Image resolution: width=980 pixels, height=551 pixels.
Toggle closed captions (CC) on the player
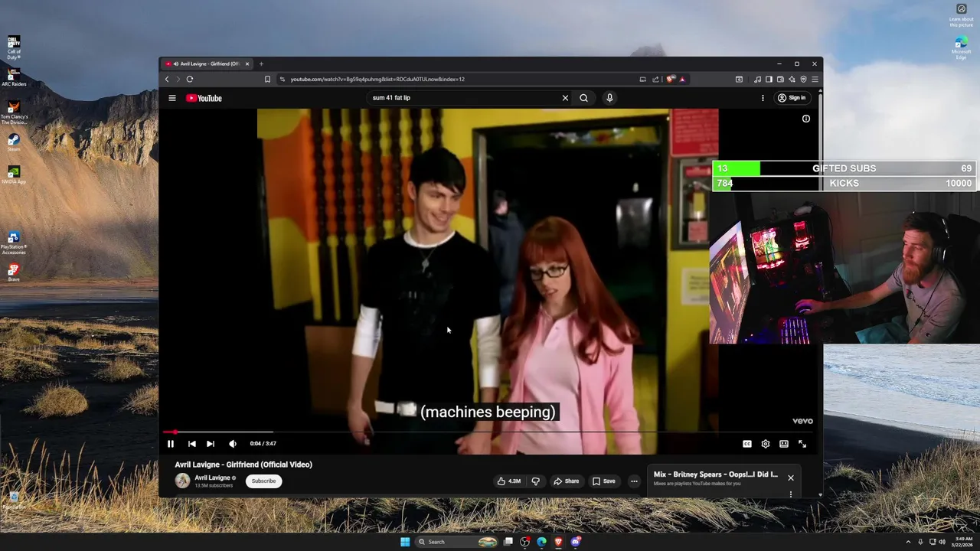(747, 444)
